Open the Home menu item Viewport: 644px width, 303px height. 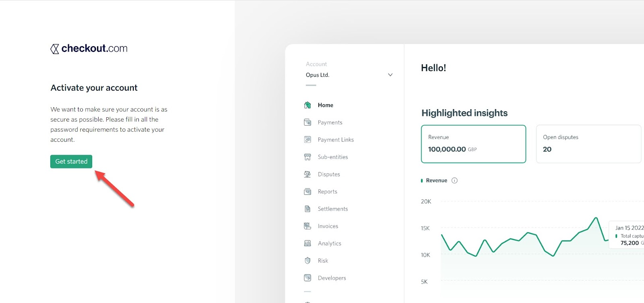(x=325, y=105)
